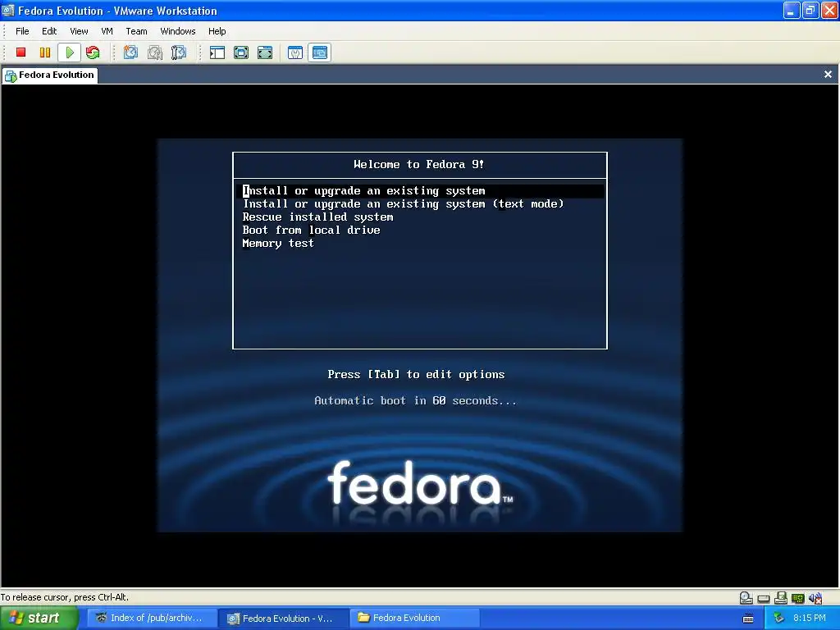Open the VM menu
840x630 pixels.
pos(107,31)
